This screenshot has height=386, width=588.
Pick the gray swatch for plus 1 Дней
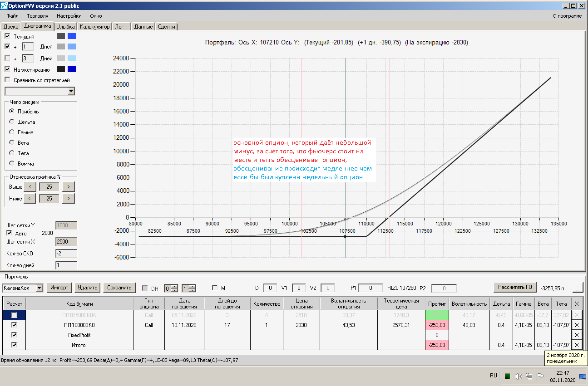61,47
